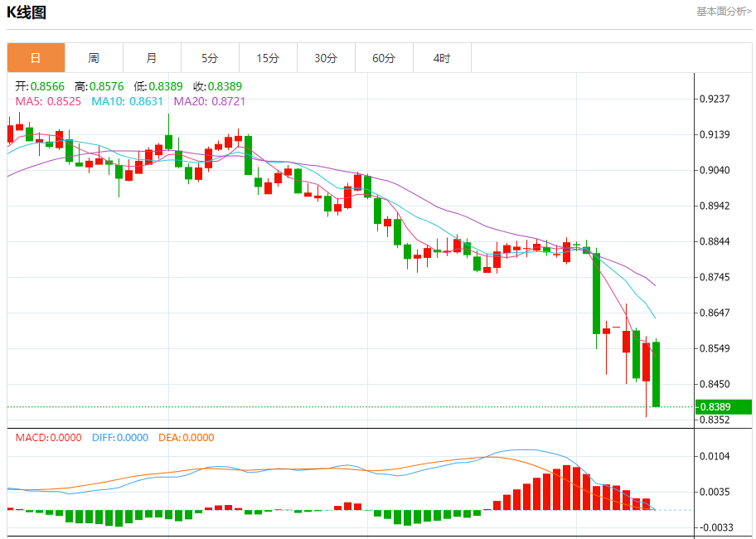Open the 基本面分析> link
This screenshot has height=539, width=756.
pyautogui.click(x=724, y=11)
